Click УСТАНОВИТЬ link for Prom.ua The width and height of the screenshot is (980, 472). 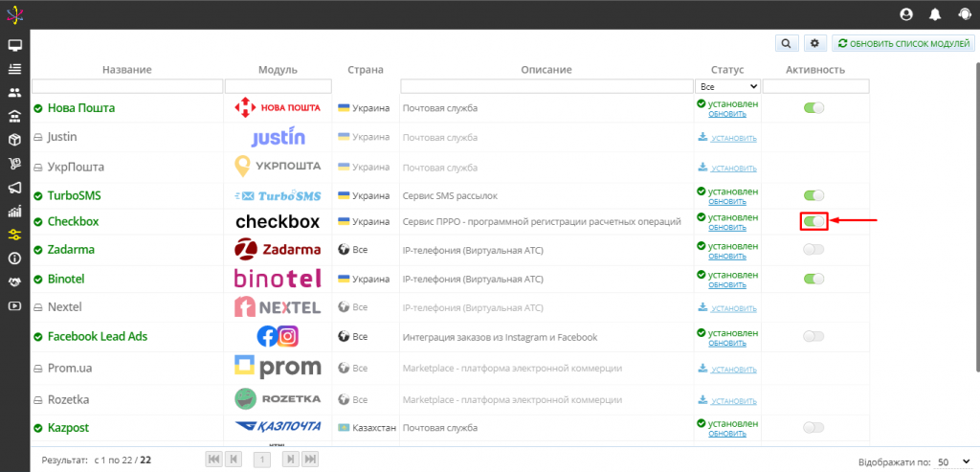coord(733,369)
